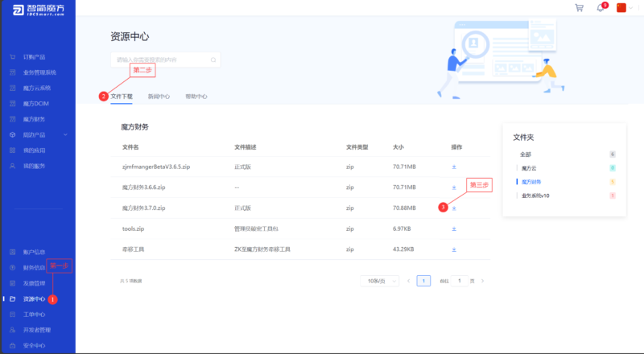Image resolution: width=644 pixels, height=354 pixels.
Task: Download 魔方财务3.7.0.zip file
Action: tap(454, 208)
